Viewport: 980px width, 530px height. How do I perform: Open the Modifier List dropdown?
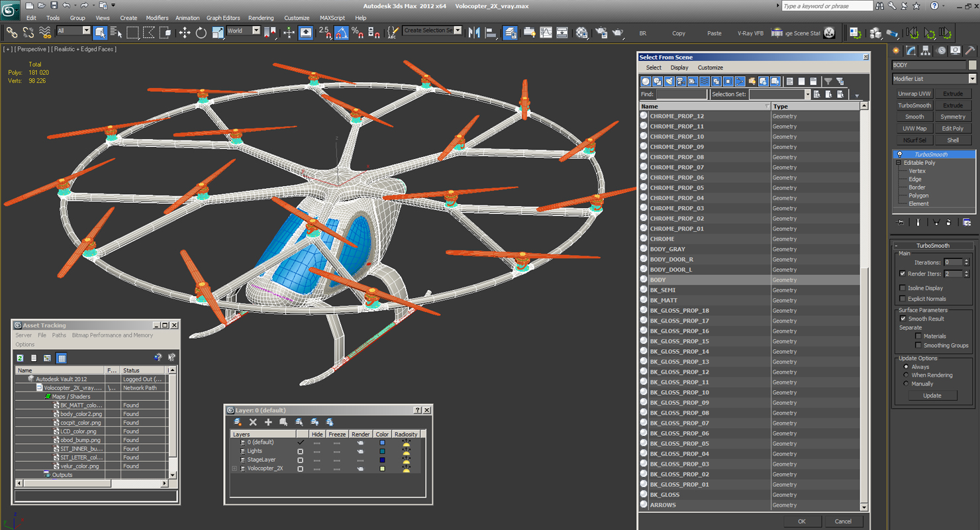972,79
